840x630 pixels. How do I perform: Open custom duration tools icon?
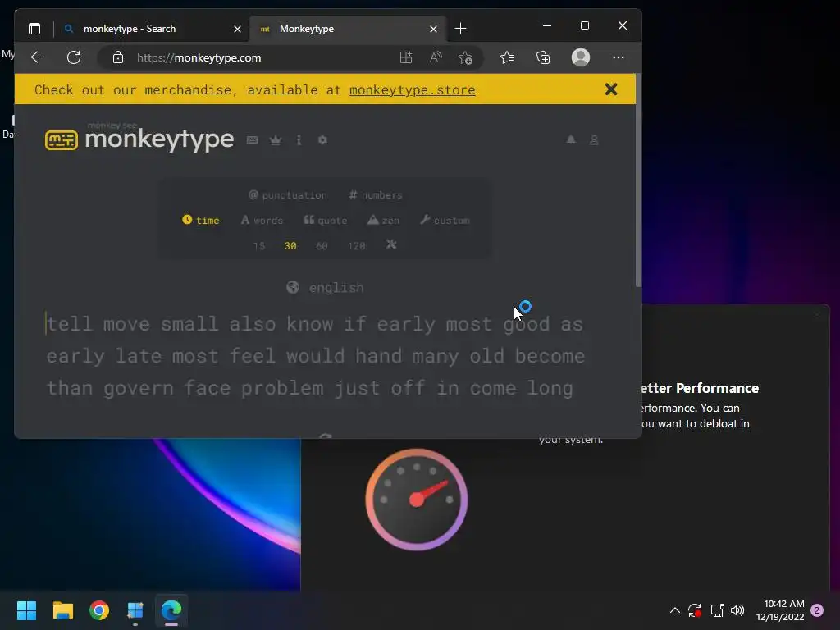click(x=391, y=244)
